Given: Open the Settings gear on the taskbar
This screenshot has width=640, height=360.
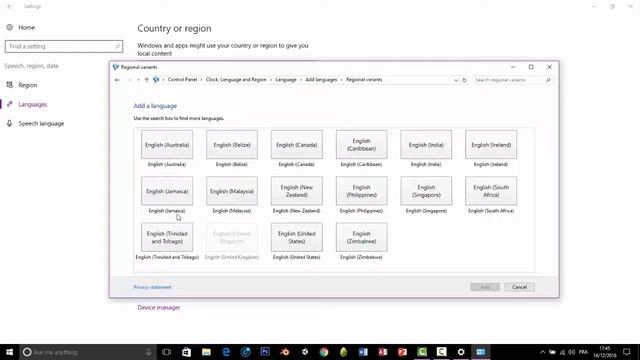Looking at the screenshot, I should pyautogui.click(x=461, y=352).
